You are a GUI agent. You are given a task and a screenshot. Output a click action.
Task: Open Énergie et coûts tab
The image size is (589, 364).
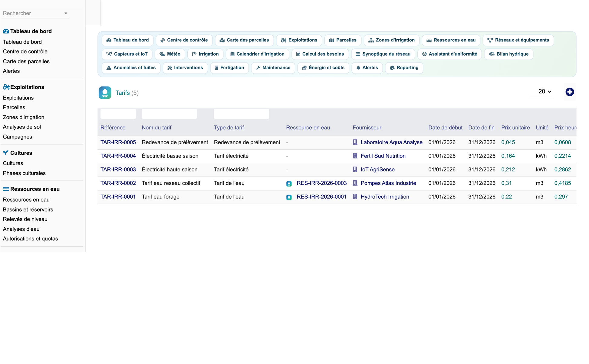pyautogui.click(x=323, y=68)
